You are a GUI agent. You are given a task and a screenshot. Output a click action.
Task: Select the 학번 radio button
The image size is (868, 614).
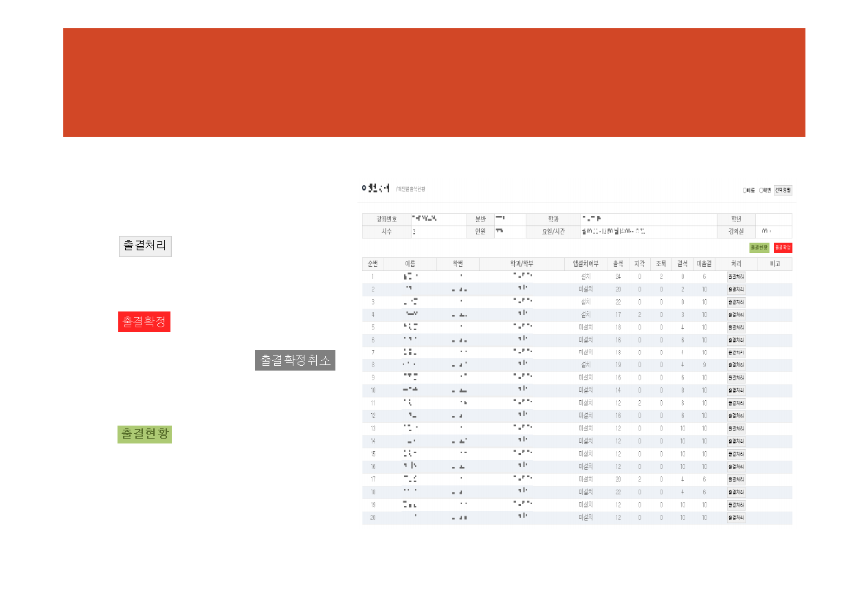click(x=761, y=190)
